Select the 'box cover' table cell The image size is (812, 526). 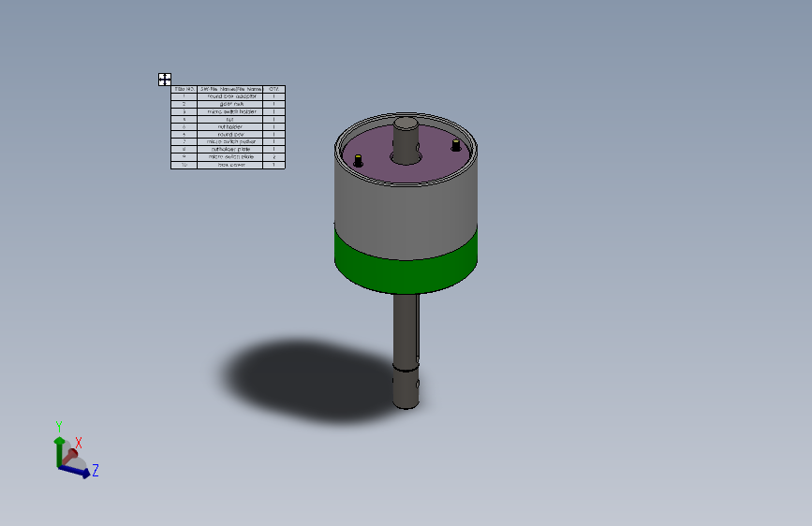tap(230, 165)
